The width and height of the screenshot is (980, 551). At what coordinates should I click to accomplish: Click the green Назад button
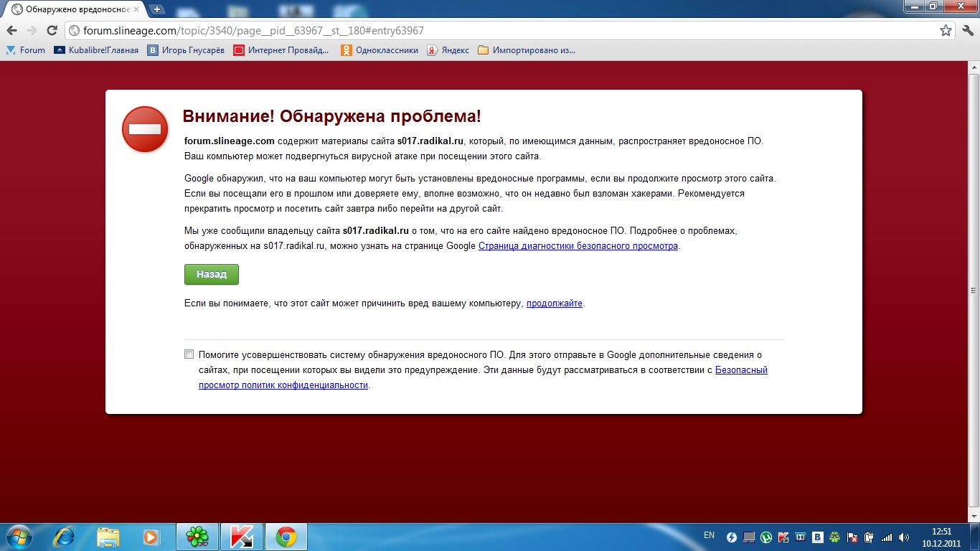tap(212, 274)
